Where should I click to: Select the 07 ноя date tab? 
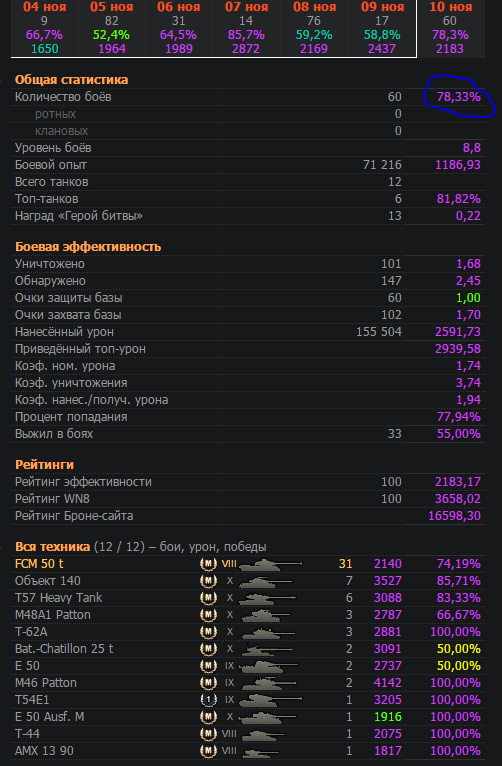[246, 28]
